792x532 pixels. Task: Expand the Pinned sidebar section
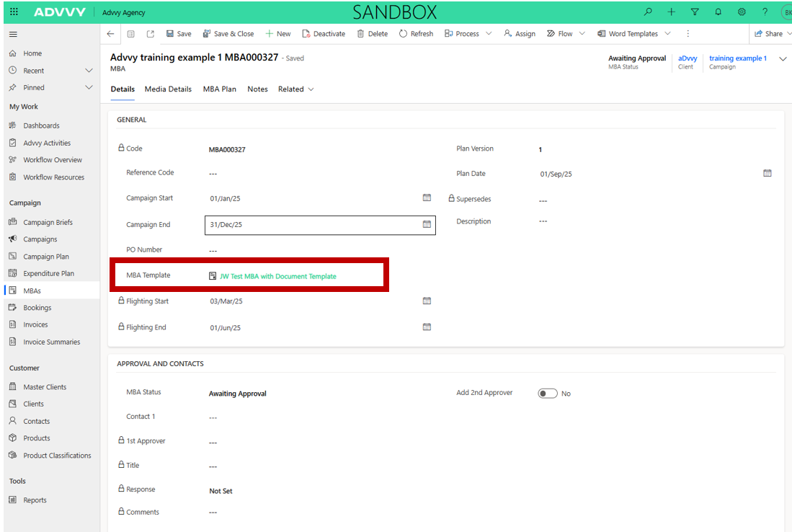click(89, 87)
